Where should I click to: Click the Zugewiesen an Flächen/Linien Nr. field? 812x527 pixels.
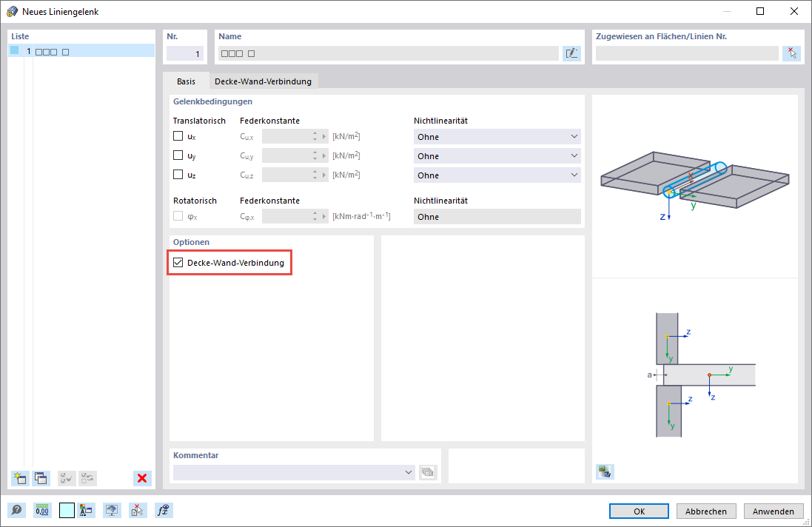point(687,53)
